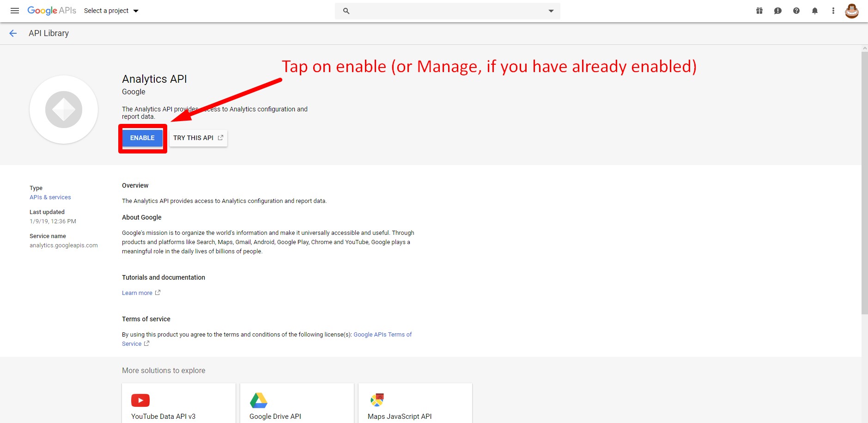Open the search bar dropdown arrow
The image size is (868, 423).
[550, 10]
